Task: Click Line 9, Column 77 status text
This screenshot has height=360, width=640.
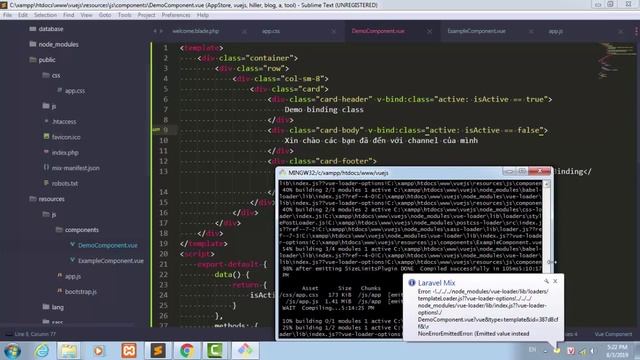Action: 35,334
